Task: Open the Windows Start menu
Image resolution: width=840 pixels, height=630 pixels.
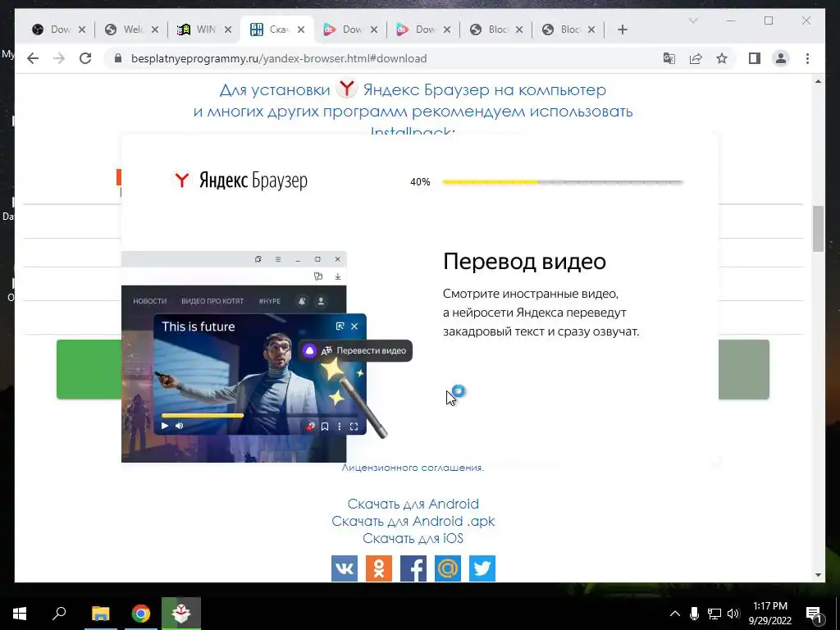Action: click(20, 614)
